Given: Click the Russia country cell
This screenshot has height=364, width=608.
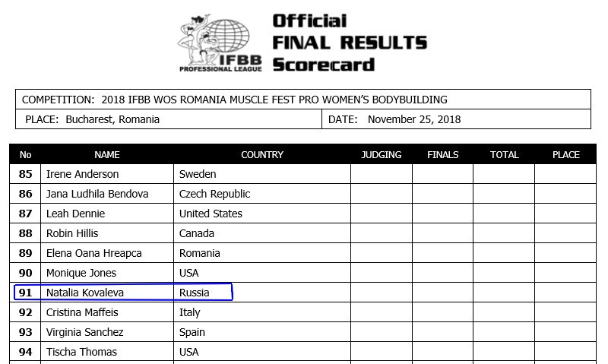Looking at the screenshot, I should 262,293.
